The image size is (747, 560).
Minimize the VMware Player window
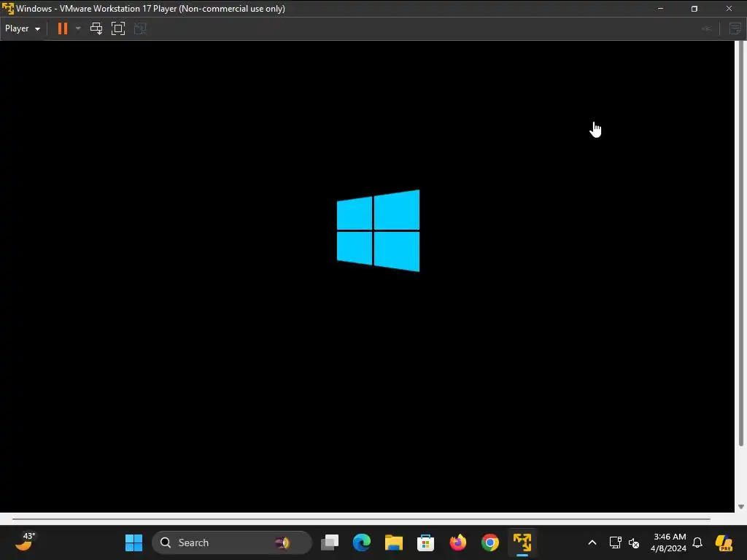pos(660,9)
